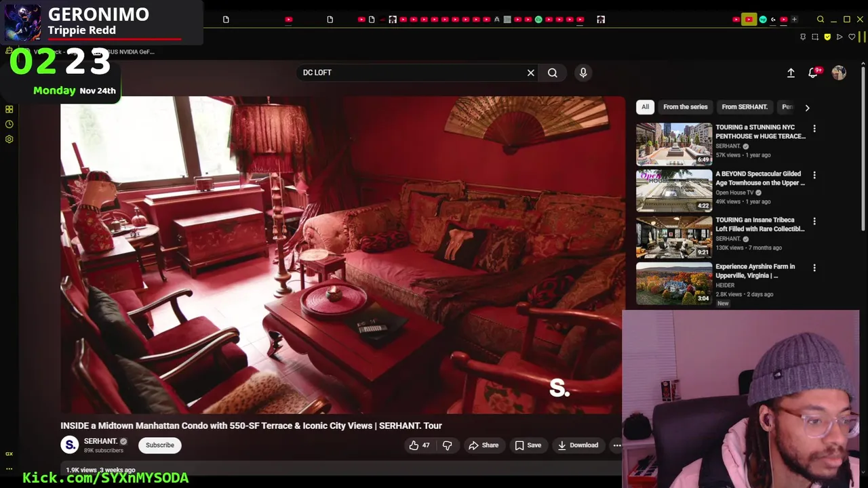
Task: Click the 4:22 Open House TV thumbnail
Action: 674,190
